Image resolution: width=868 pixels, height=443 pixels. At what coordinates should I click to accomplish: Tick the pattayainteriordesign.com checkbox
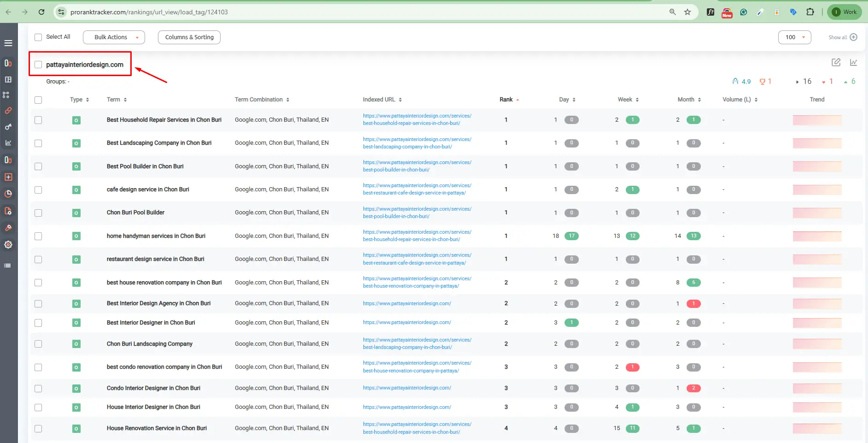coord(38,65)
